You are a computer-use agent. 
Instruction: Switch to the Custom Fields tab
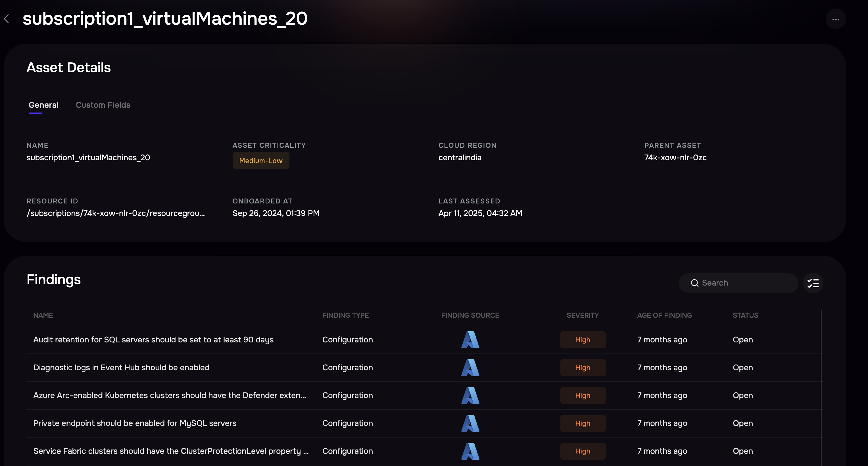103,105
